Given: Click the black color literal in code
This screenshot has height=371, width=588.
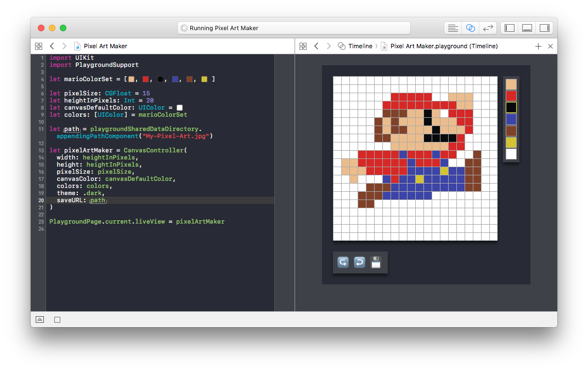Looking at the screenshot, I should pyautogui.click(x=160, y=79).
